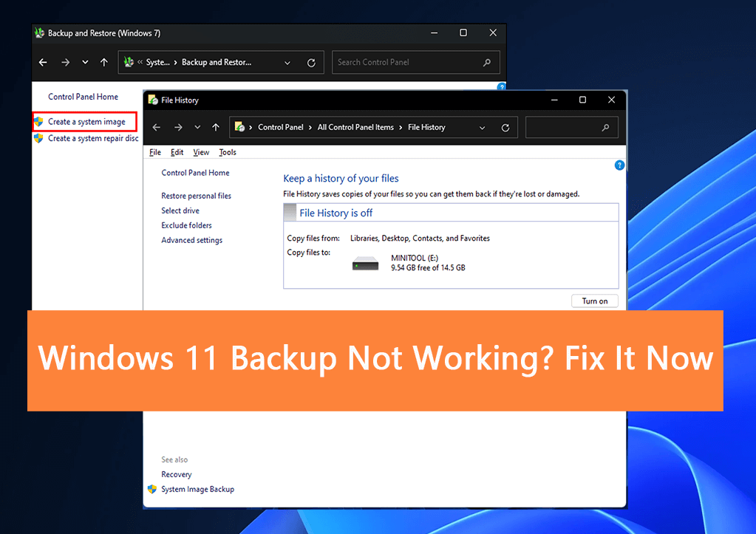Minimize the File History window
The width and height of the screenshot is (756, 534).
pyautogui.click(x=554, y=100)
